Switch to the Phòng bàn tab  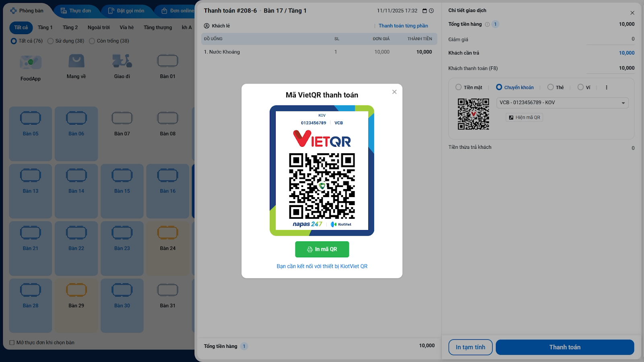click(x=27, y=11)
